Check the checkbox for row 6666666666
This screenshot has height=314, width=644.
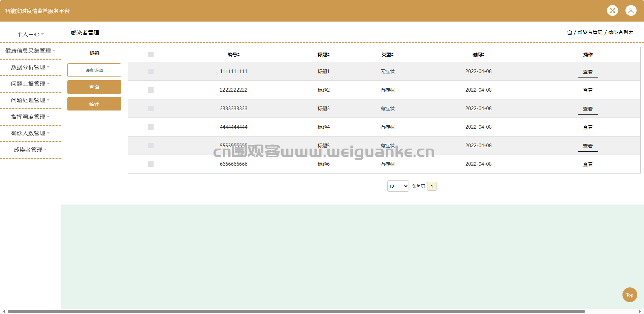click(x=151, y=164)
